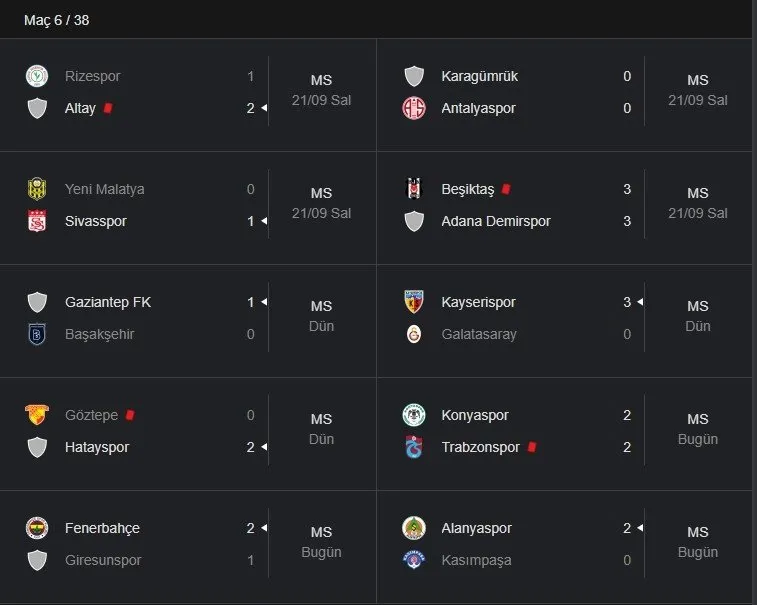
Task: Open the Altay team link
Action: pyautogui.click(x=80, y=108)
